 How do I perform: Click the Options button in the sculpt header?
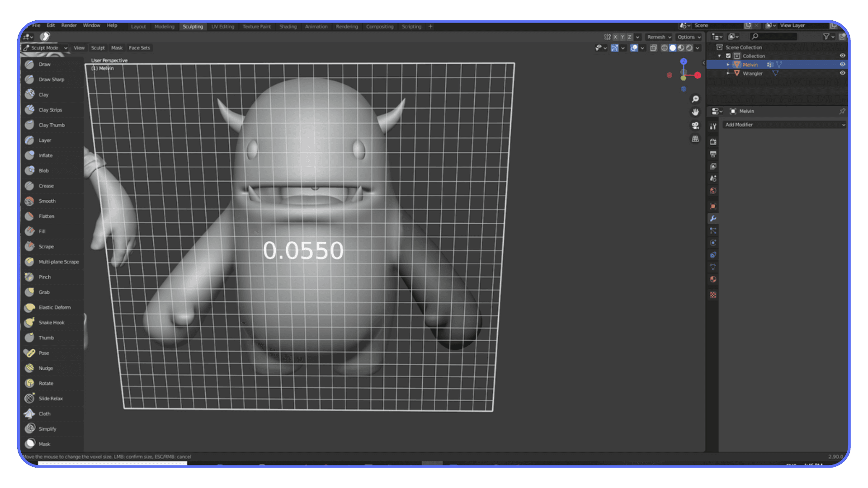point(688,37)
